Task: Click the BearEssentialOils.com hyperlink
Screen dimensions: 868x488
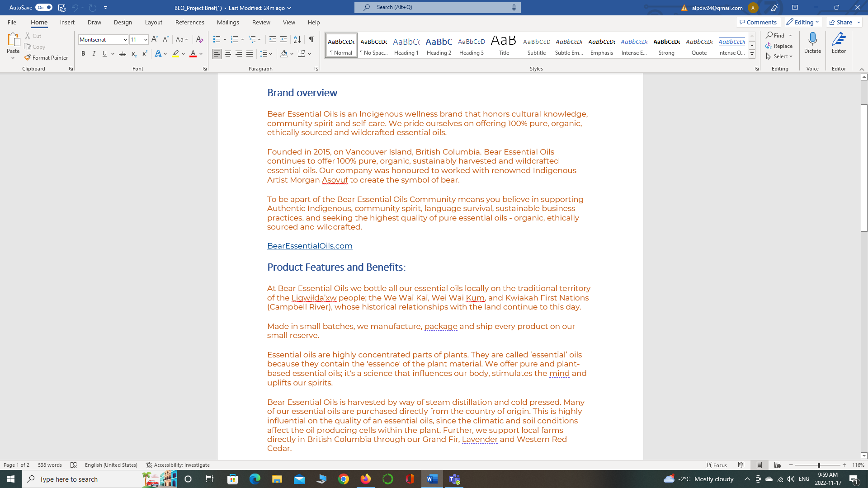Action: pos(309,246)
